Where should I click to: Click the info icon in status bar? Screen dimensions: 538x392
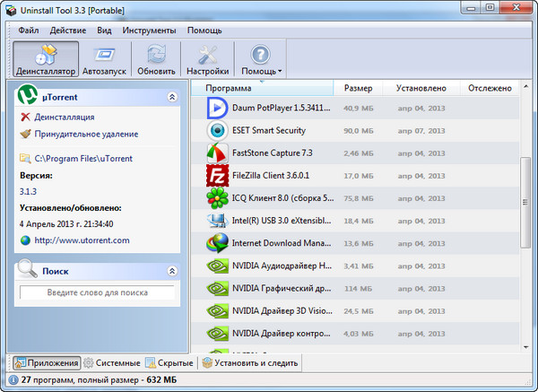click(13, 380)
